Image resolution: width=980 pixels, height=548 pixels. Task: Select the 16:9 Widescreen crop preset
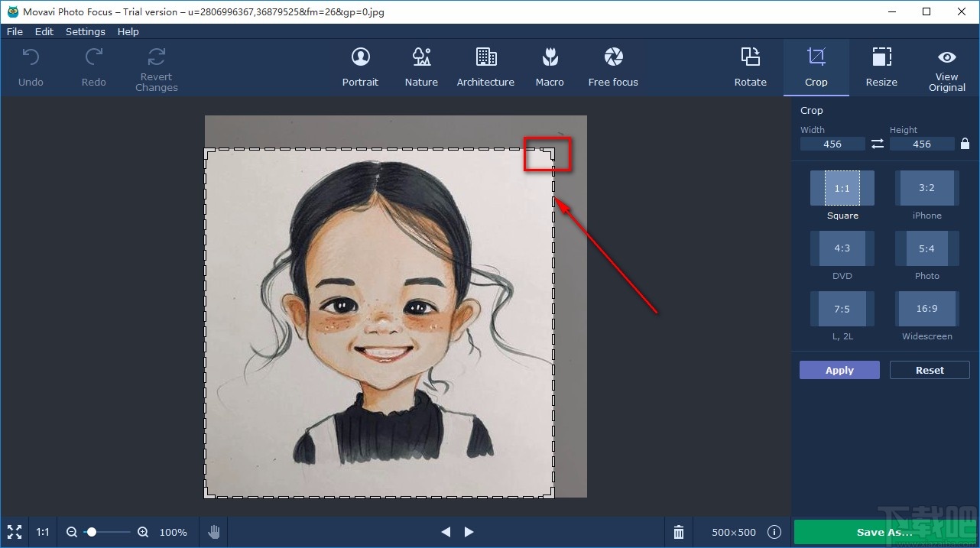(926, 309)
